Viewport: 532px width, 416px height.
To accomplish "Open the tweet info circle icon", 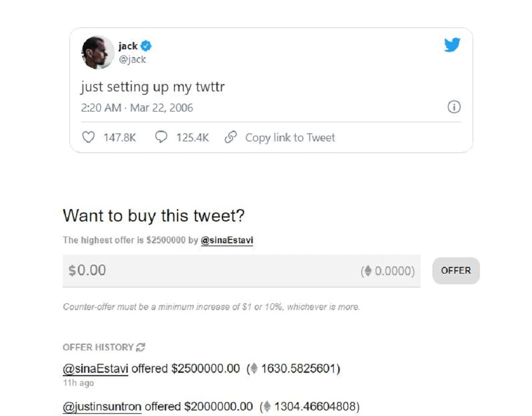I will coord(454,107).
